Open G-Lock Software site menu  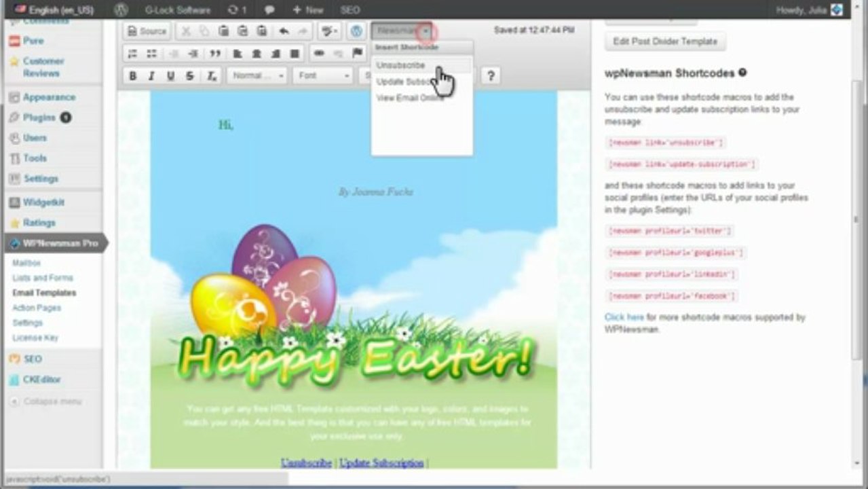tap(178, 10)
